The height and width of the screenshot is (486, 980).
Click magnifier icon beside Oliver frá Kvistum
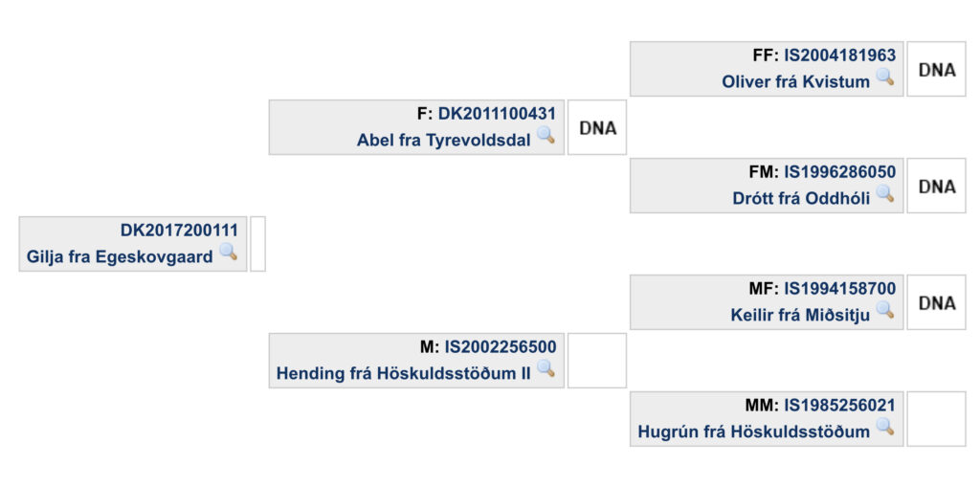pos(884,77)
